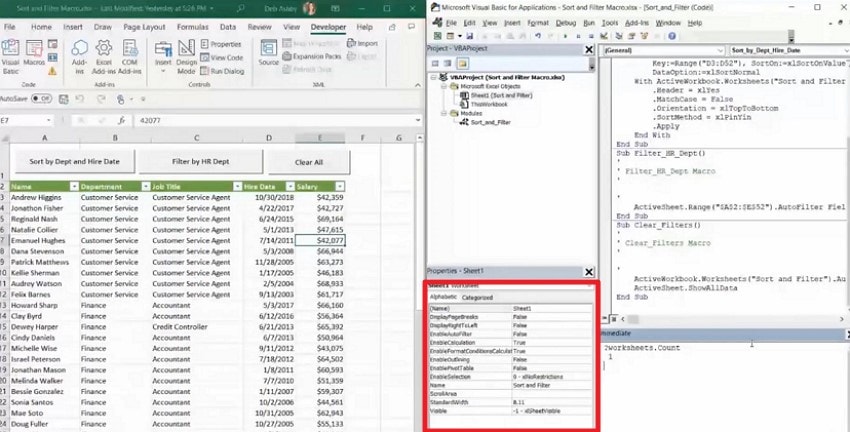Click the Save icon in VBA toolbar
This screenshot has height=432, width=850.
pos(469,36)
